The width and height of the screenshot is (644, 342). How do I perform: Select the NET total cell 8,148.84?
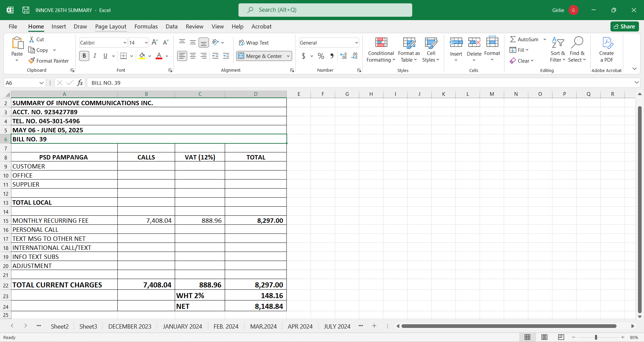tap(256, 306)
